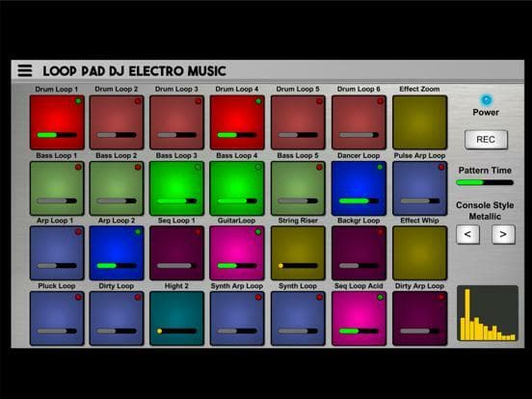Trigger the Drum Loop 3 pad

coord(176,122)
